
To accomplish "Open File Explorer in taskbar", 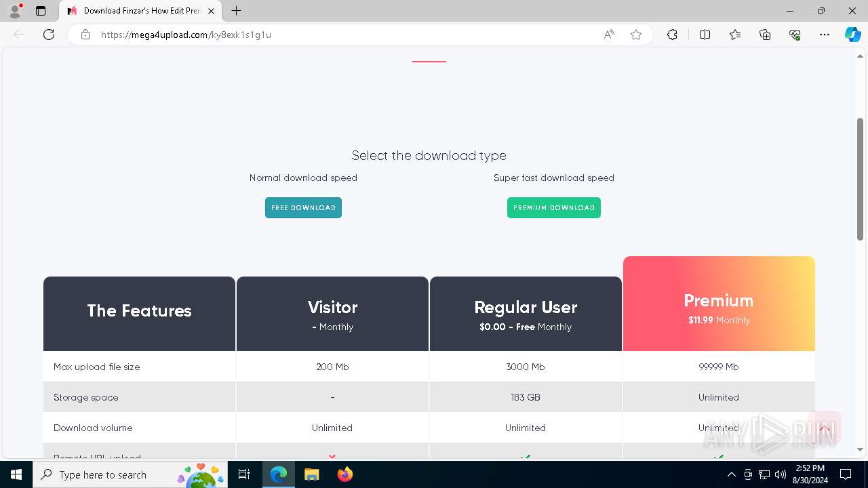I will pyautogui.click(x=311, y=474).
